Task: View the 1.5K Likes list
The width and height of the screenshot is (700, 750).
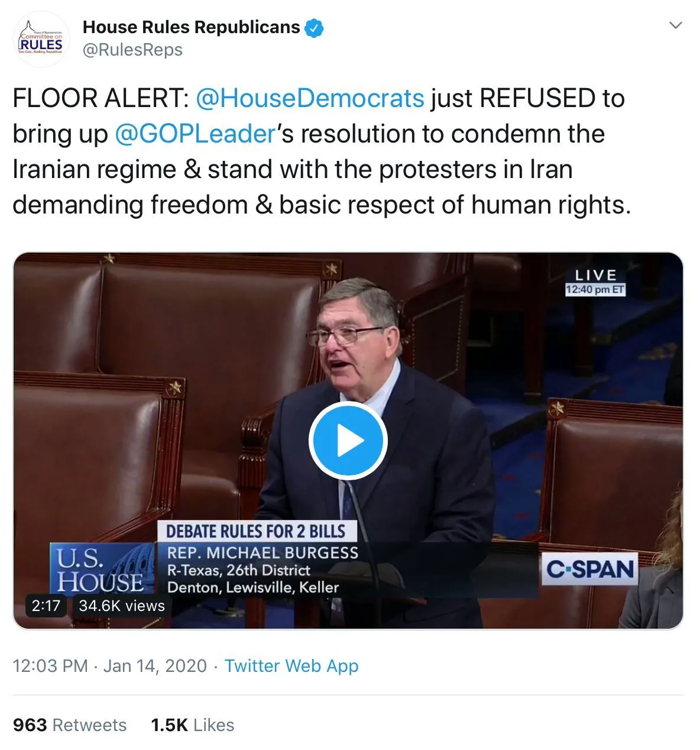Action: tap(193, 725)
